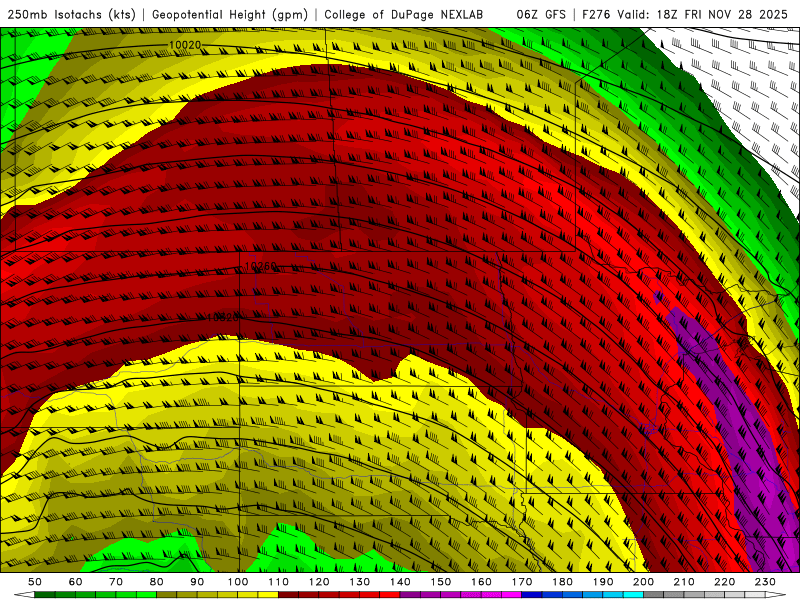
Task: Select the 70 legend number
Action: click(x=116, y=582)
